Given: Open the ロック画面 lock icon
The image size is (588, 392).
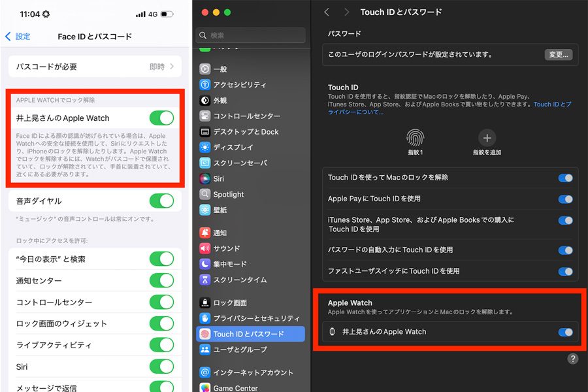Looking at the screenshot, I should point(204,302).
